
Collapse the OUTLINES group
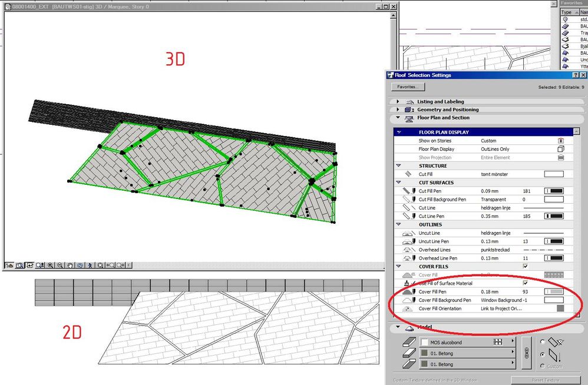click(x=399, y=224)
